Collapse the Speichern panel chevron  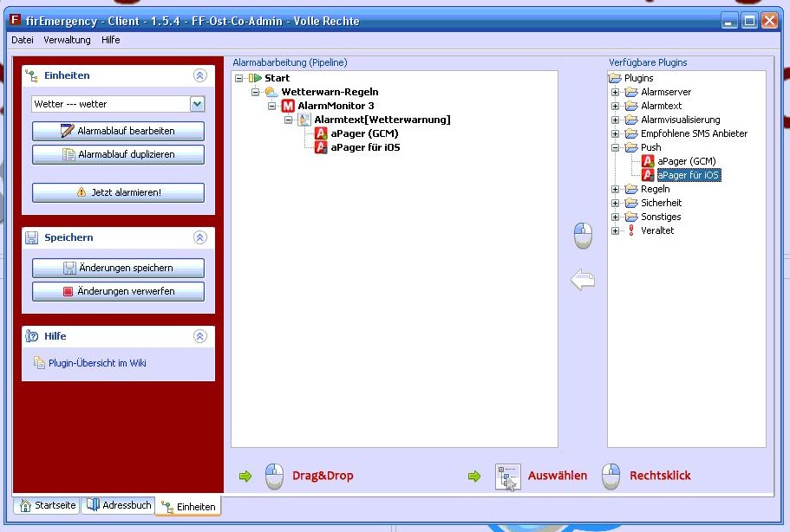200,237
